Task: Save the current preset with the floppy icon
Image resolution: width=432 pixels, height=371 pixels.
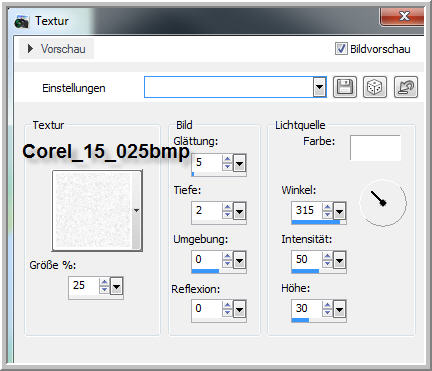Action: coord(345,87)
